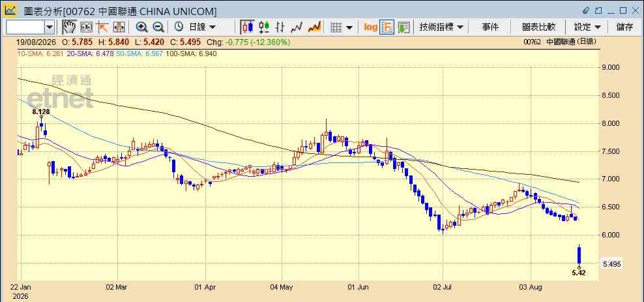Click the 8.128 high price marker
644x302 pixels.
click(41, 112)
